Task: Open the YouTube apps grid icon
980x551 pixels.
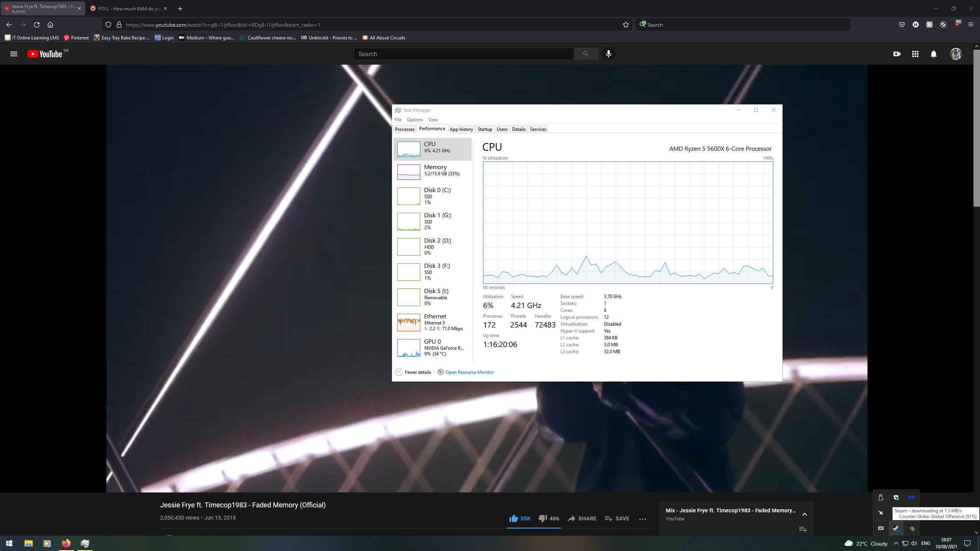Action: click(x=915, y=54)
